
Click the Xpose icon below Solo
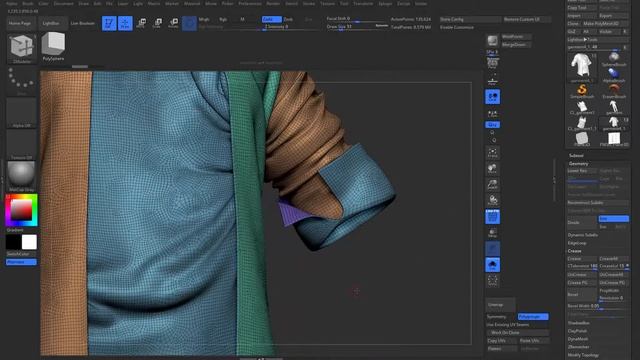(493, 280)
